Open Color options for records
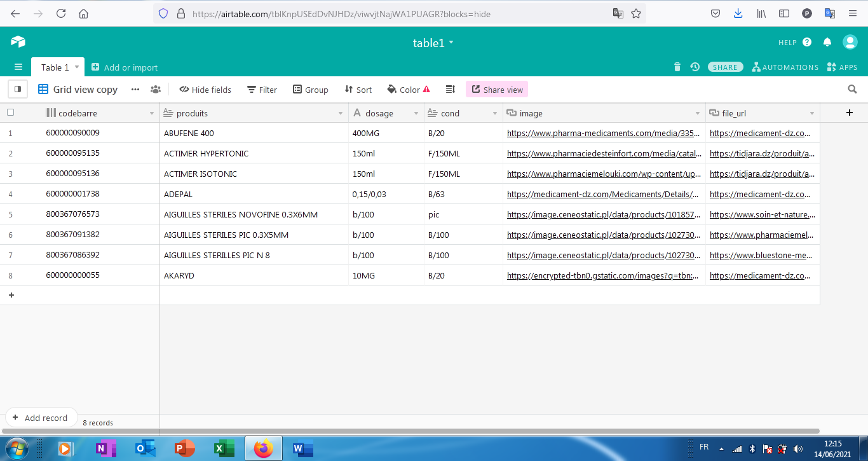 409,90
